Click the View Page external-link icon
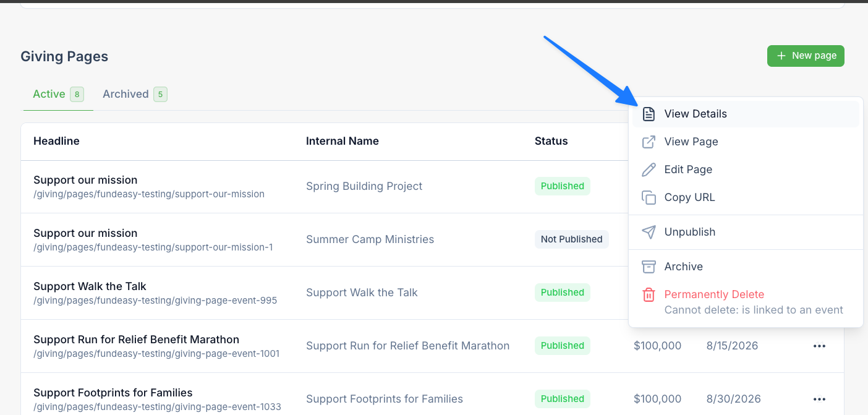This screenshot has width=868, height=415. tap(649, 142)
